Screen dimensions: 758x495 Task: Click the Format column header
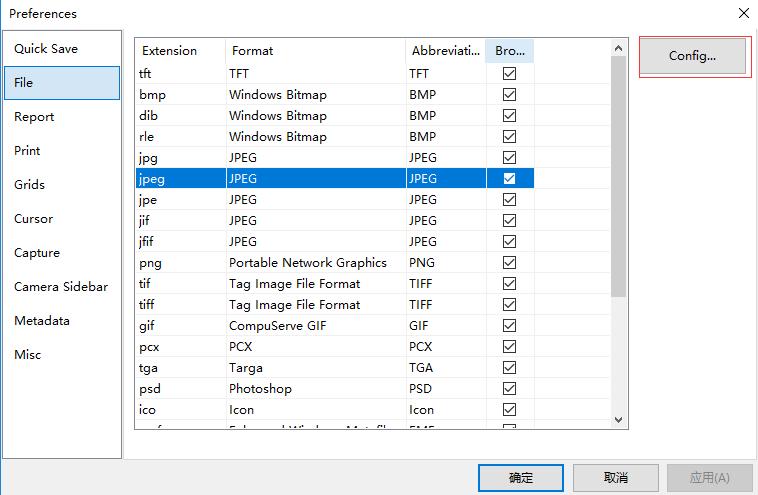(x=252, y=51)
